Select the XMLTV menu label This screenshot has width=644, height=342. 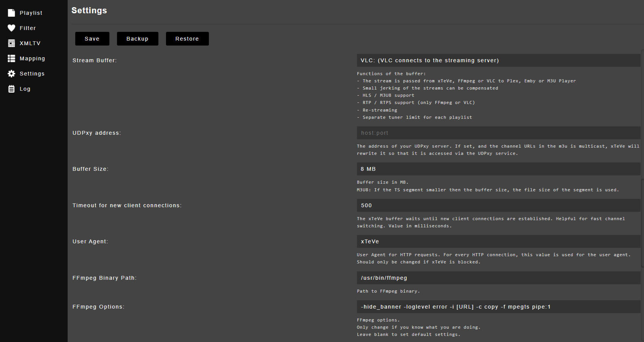30,43
